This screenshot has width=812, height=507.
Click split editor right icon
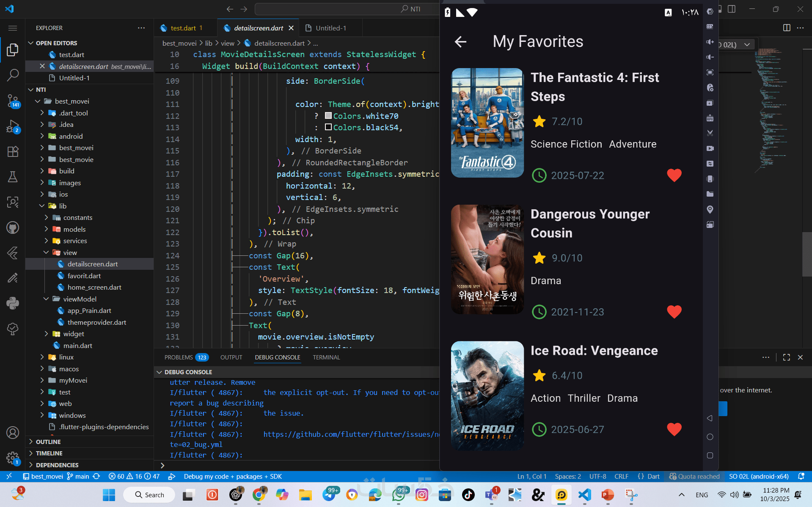point(787,28)
